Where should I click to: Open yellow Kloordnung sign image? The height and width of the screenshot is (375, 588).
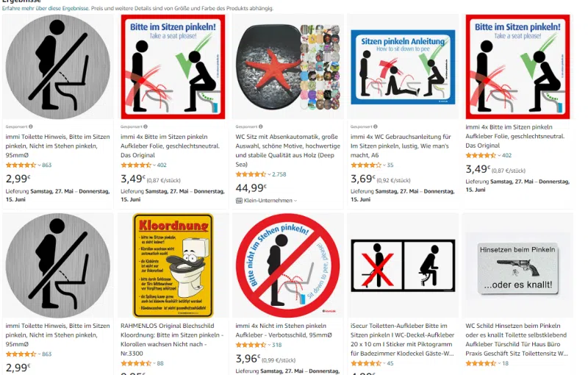[x=173, y=265]
